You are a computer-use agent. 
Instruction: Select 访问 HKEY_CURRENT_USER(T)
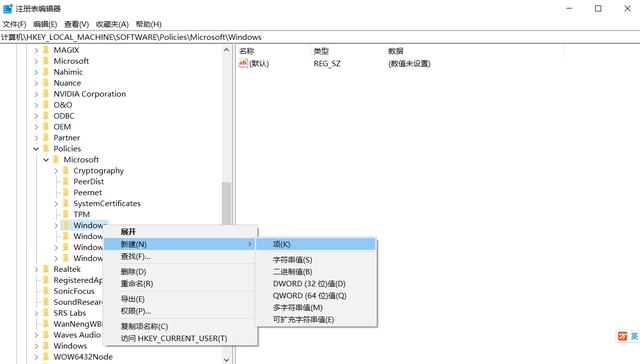[180, 338]
